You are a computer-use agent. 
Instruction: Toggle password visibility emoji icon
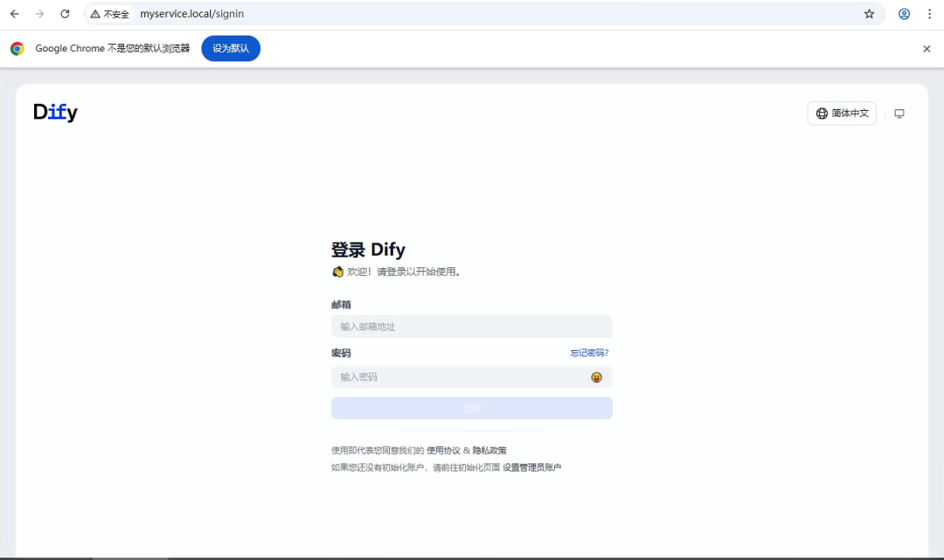596,377
